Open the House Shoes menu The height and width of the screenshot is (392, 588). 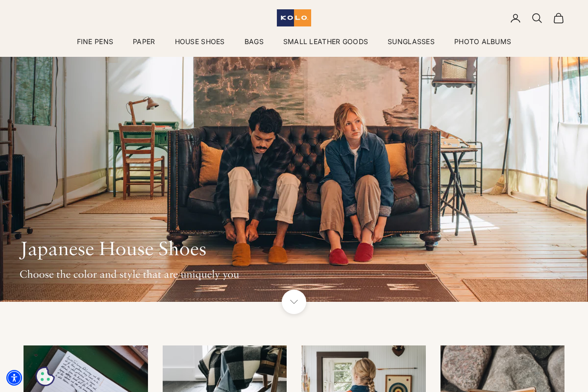click(200, 42)
